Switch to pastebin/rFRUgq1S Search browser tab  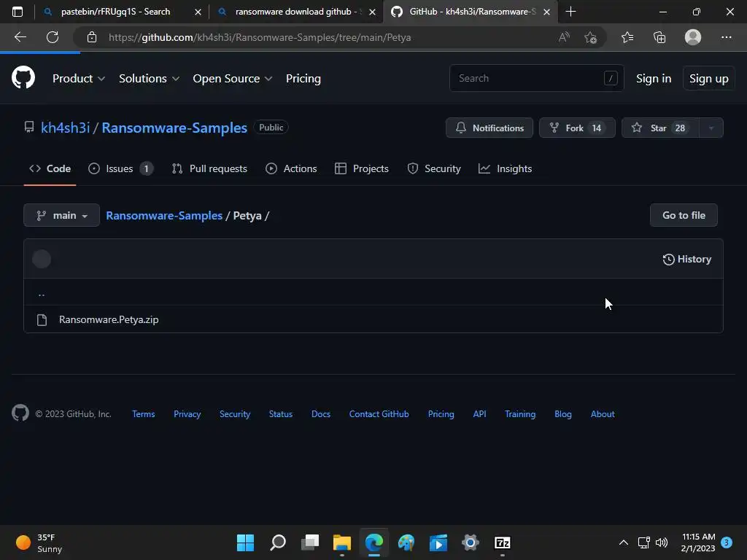point(115,12)
